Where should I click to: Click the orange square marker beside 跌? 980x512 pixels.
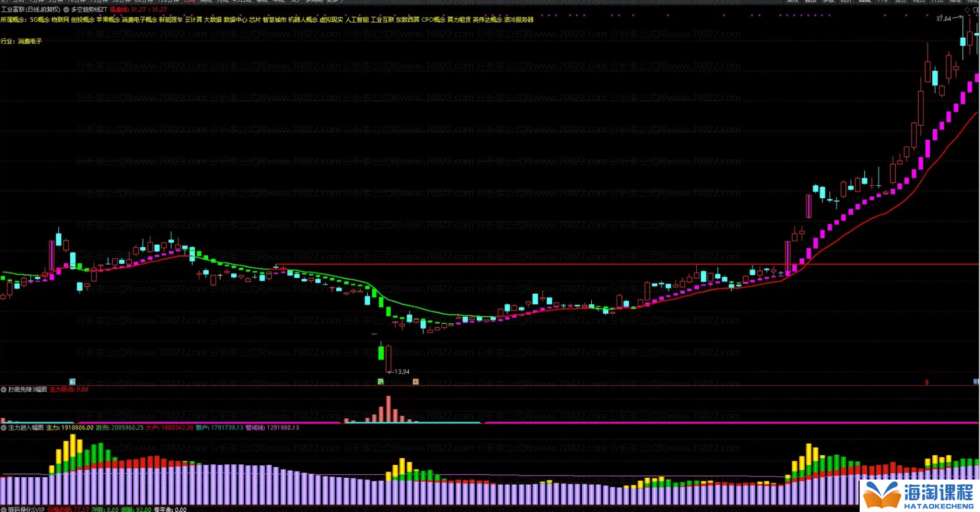point(415,382)
